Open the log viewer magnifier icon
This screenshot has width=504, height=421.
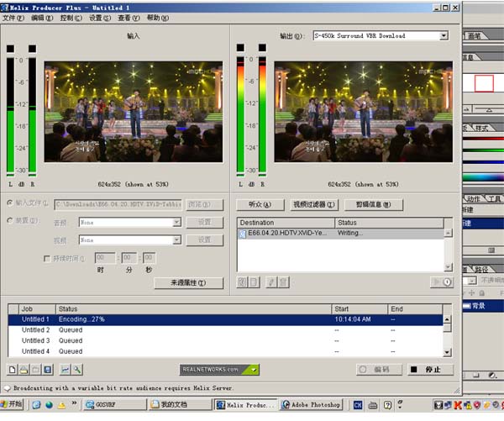click(77, 370)
